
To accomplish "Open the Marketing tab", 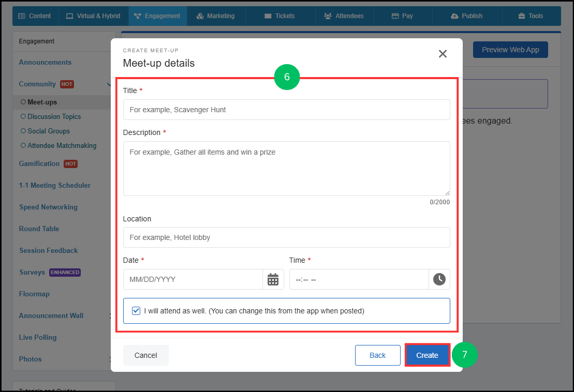I will 216,16.
